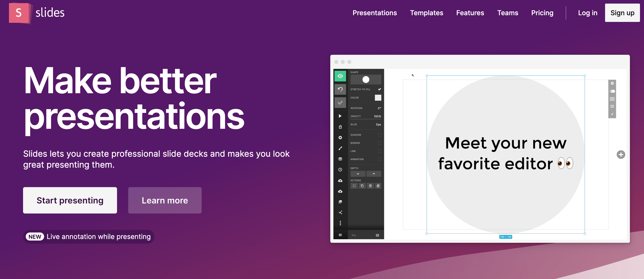Click the visibility/eye icon in panel
644x279 pixels.
340,76
